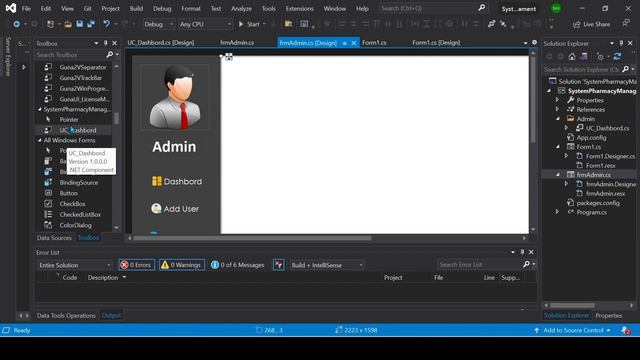Click the Open File folder toolbar icon
The image size is (640, 360).
click(68, 24)
